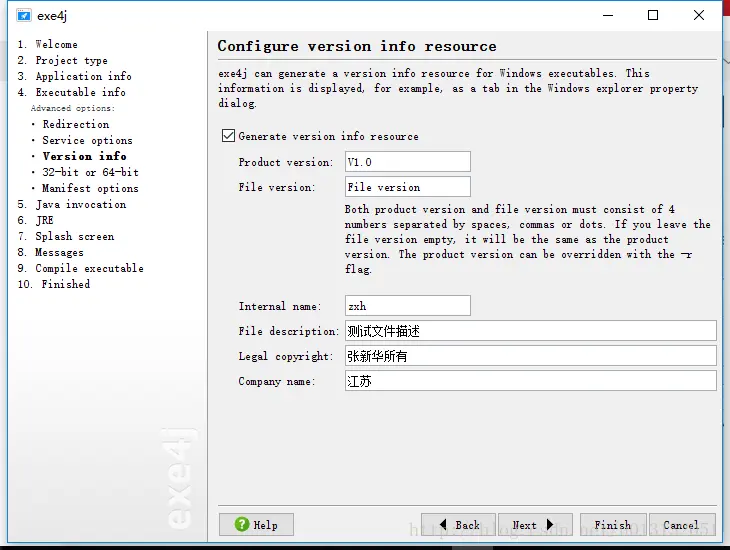Go to step 1 Welcome
The height and width of the screenshot is (550, 730).
(x=47, y=44)
